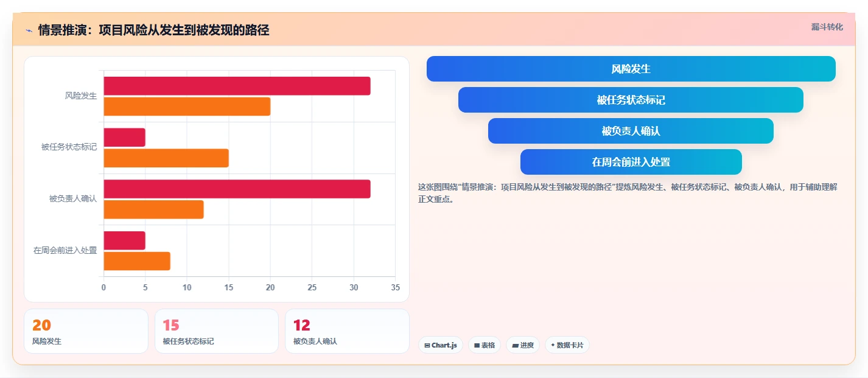868x378 pixels.
Task: Click the orange chart bar for 被负责人确认
Action: (x=153, y=209)
